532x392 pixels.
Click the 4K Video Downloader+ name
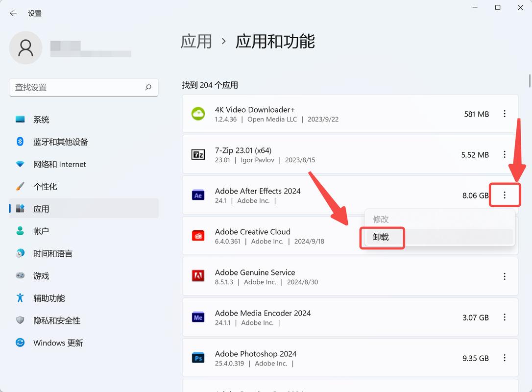click(x=255, y=110)
